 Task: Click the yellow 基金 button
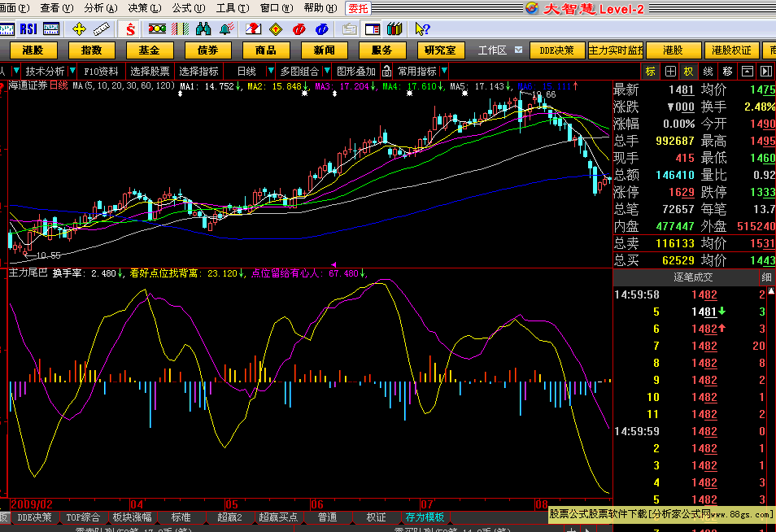click(x=150, y=50)
